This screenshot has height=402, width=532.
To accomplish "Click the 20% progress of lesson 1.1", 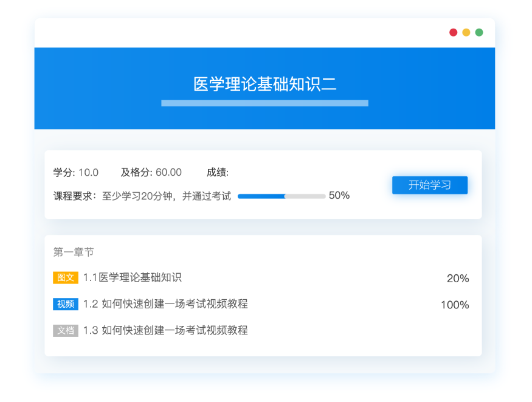I will [458, 279].
